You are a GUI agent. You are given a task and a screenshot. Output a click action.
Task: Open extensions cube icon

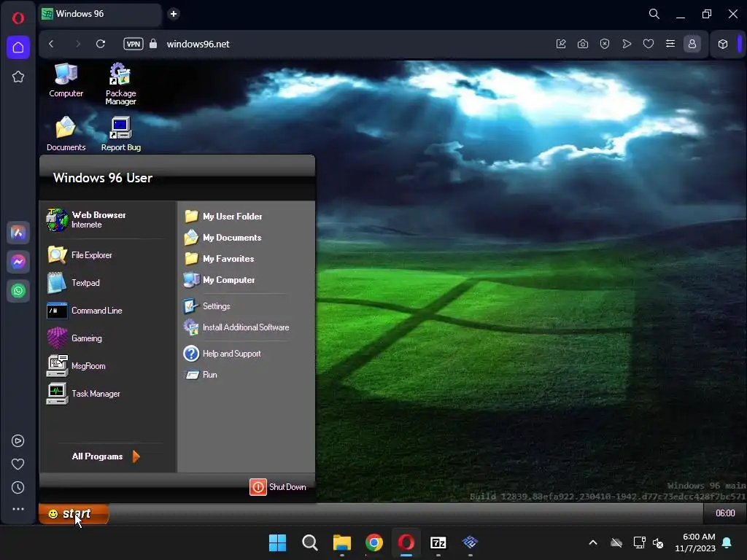(x=723, y=44)
